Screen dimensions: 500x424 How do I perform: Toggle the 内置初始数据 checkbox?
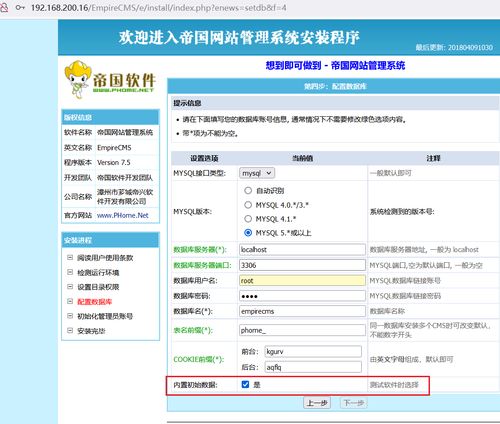tap(245, 384)
